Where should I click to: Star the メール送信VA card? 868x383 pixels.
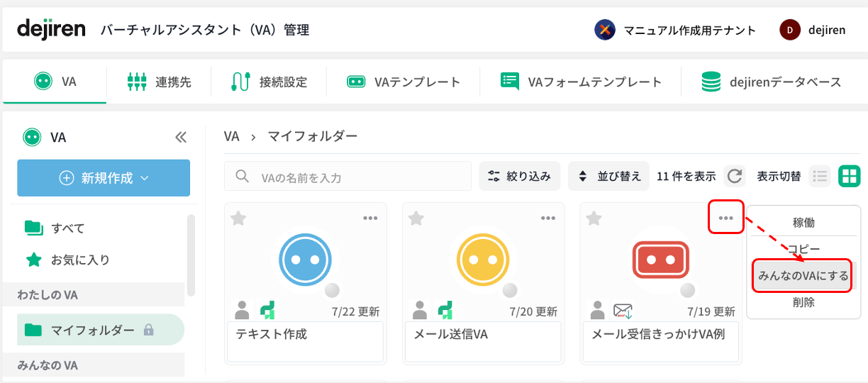tap(416, 218)
